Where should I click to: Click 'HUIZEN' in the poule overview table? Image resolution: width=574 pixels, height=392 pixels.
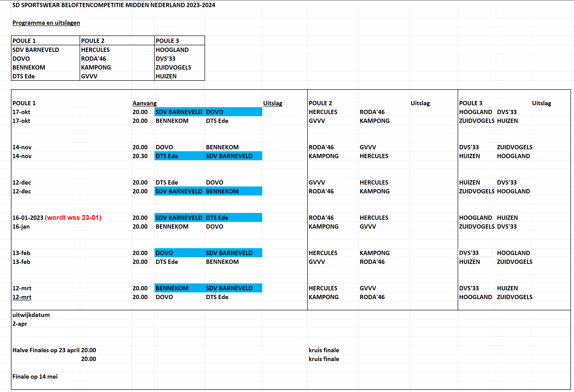166,76
